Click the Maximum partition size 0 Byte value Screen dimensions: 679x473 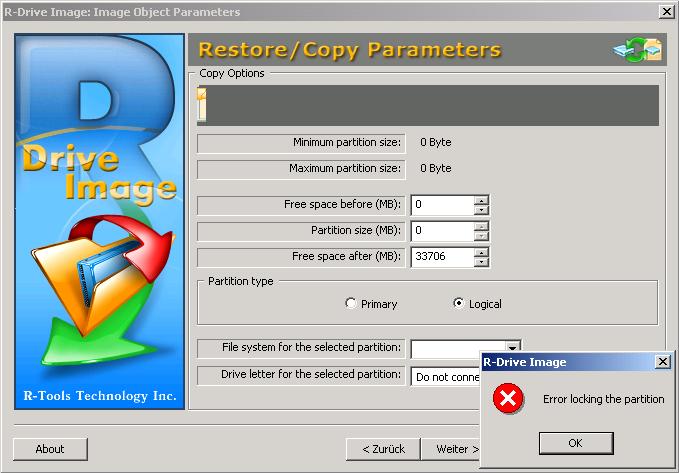click(x=436, y=168)
